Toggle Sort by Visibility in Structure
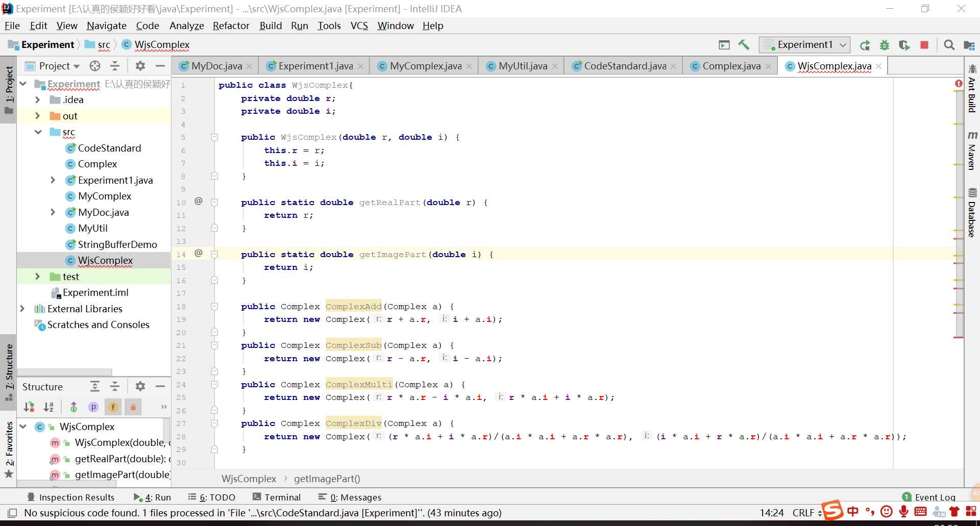The width and height of the screenshot is (980, 526). [29, 407]
